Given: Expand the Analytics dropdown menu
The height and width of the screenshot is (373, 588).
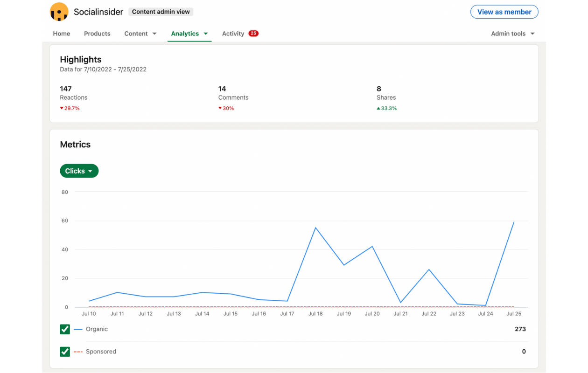Looking at the screenshot, I should click(189, 34).
